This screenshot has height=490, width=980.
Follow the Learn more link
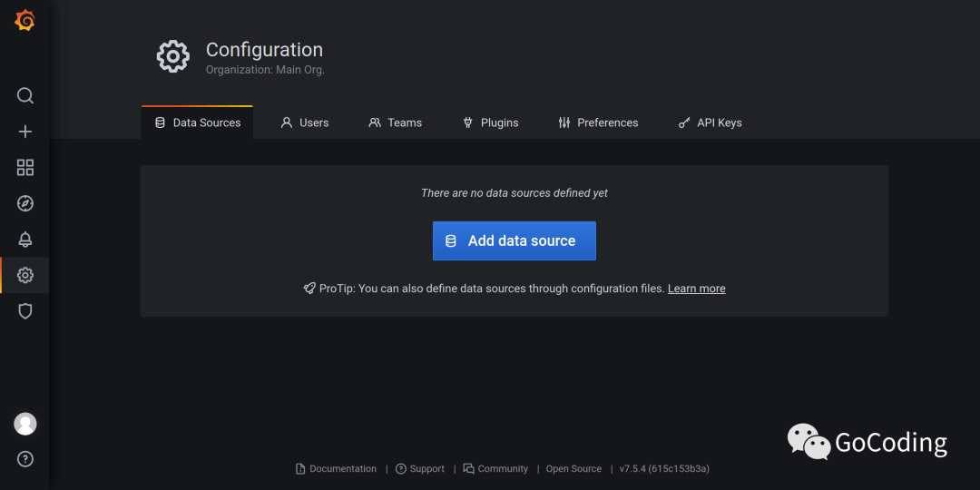click(696, 289)
